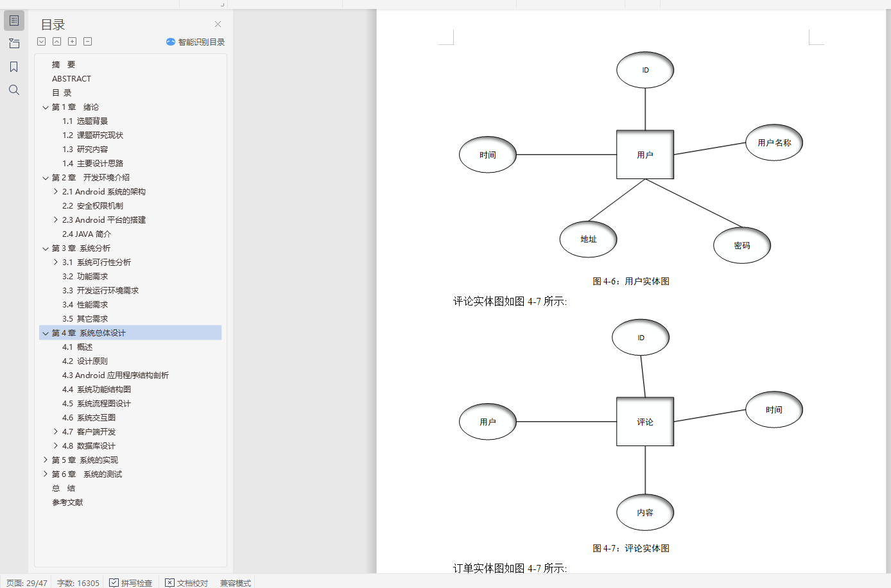Go to 3.4 性能需求
Image resolution: width=891 pixels, height=588 pixels.
pyautogui.click(x=85, y=305)
